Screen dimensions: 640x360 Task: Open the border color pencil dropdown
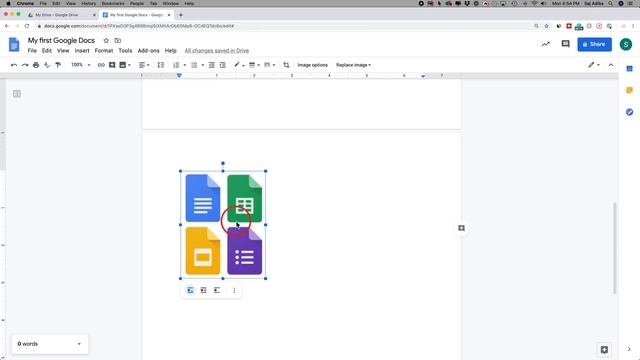coord(239,65)
